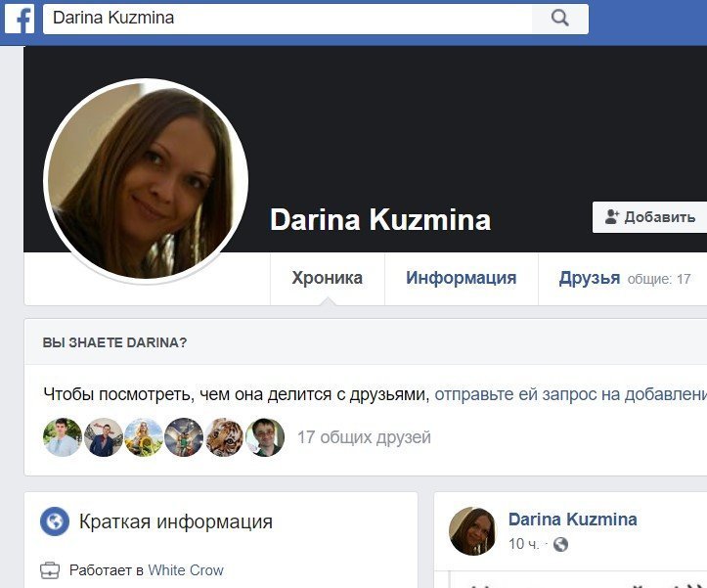Click the Краткая информация globe icon

55,521
